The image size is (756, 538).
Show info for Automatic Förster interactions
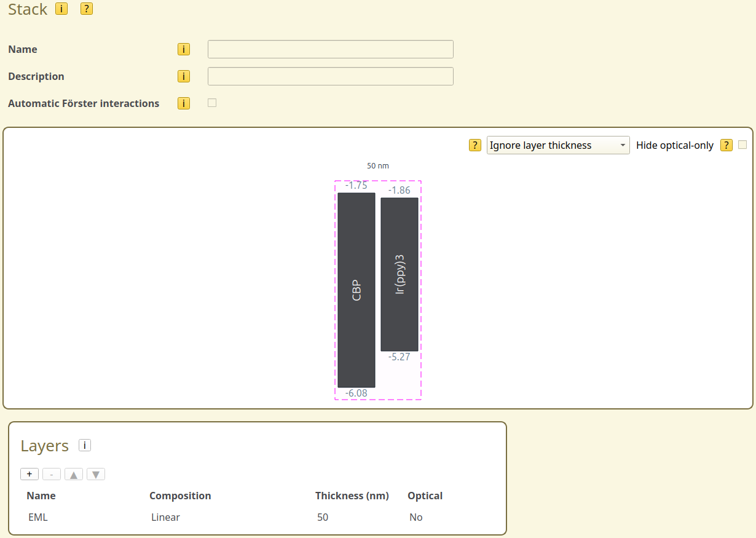[183, 103]
